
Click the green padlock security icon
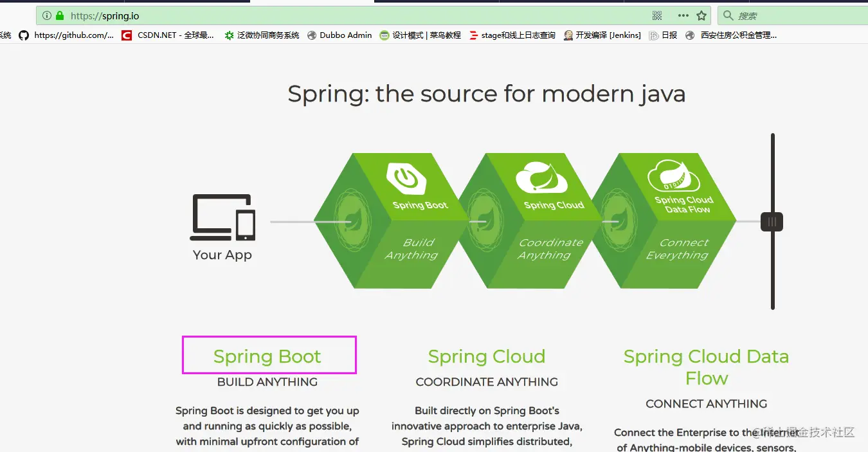[60, 15]
